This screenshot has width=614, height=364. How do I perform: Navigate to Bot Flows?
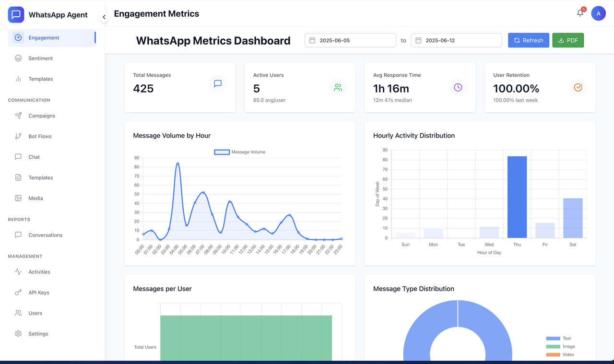coord(52,136)
